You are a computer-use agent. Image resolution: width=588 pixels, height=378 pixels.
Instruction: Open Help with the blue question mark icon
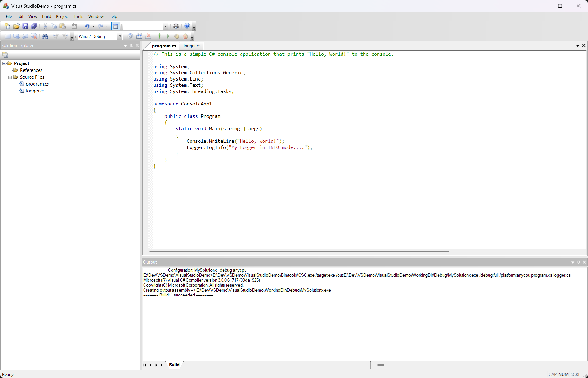click(187, 26)
